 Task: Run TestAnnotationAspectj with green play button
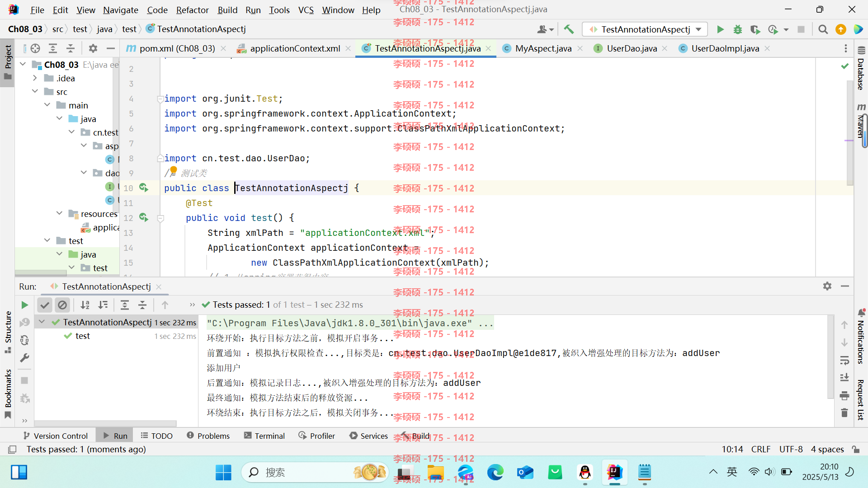click(720, 29)
